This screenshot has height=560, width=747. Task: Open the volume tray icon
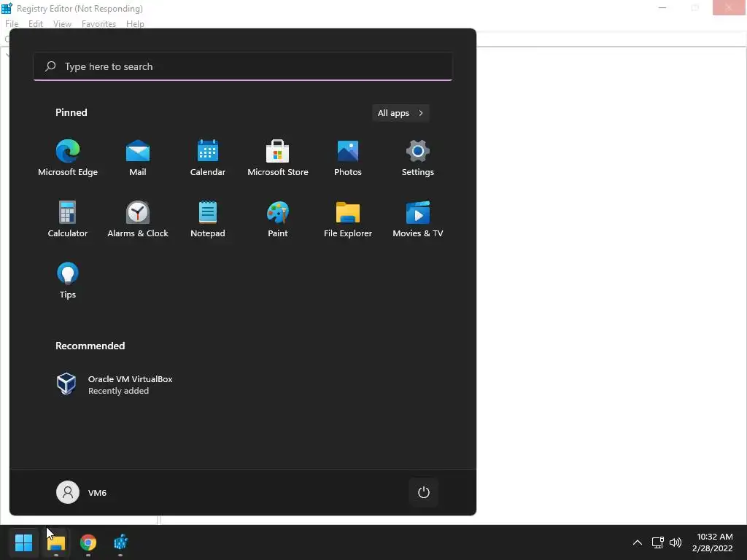pyautogui.click(x=676, y=542)
